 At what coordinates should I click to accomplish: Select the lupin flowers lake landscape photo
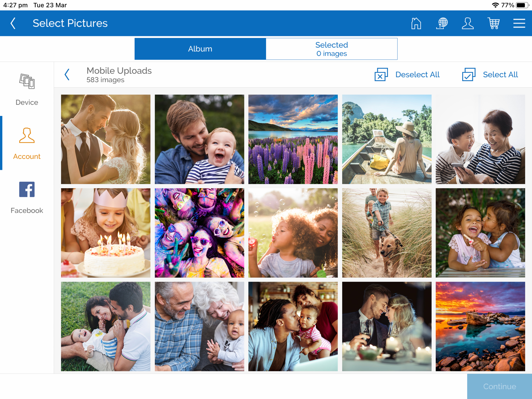click(293, 139)
